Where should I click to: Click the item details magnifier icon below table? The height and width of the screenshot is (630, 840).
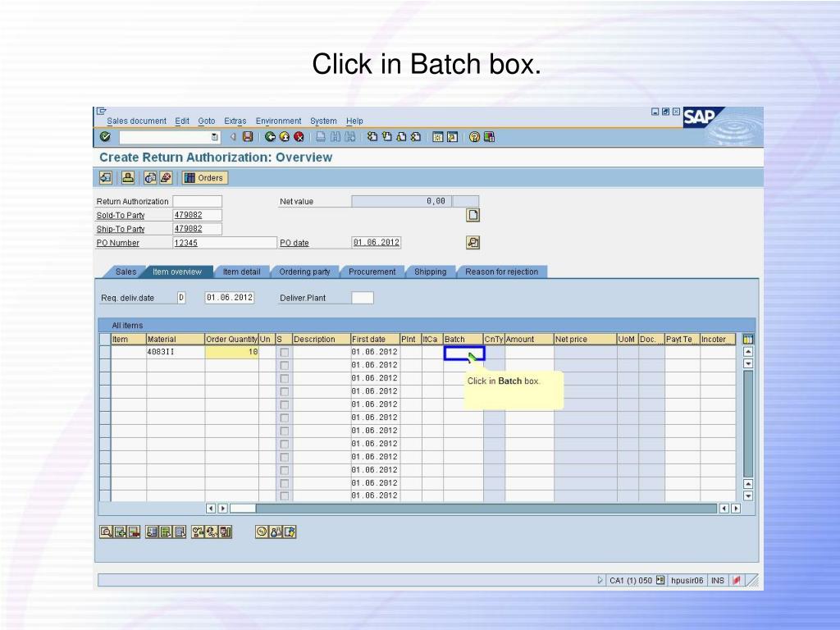(106, 532)
